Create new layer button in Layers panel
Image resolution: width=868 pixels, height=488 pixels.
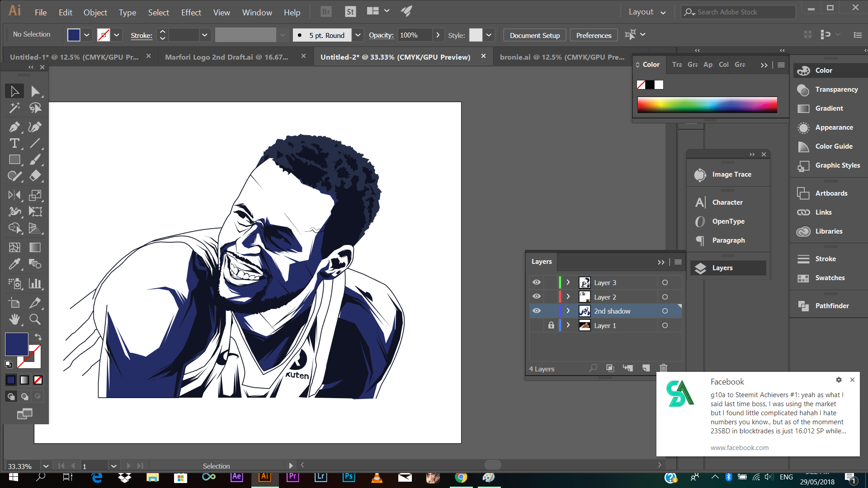pyautogui.click(x=646, y=368)
